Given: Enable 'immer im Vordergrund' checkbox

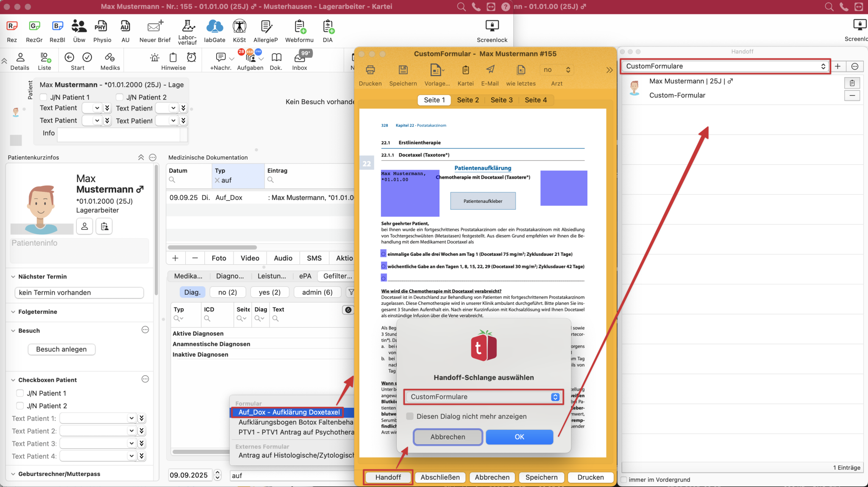Looking at the screenshot, I should pos(624,479).
